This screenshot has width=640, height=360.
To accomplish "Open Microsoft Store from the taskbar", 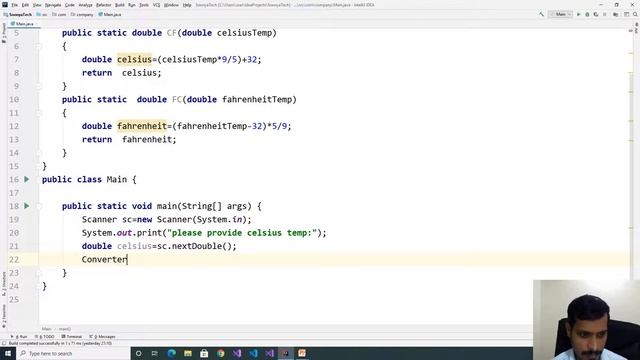I will coord(204,353).
